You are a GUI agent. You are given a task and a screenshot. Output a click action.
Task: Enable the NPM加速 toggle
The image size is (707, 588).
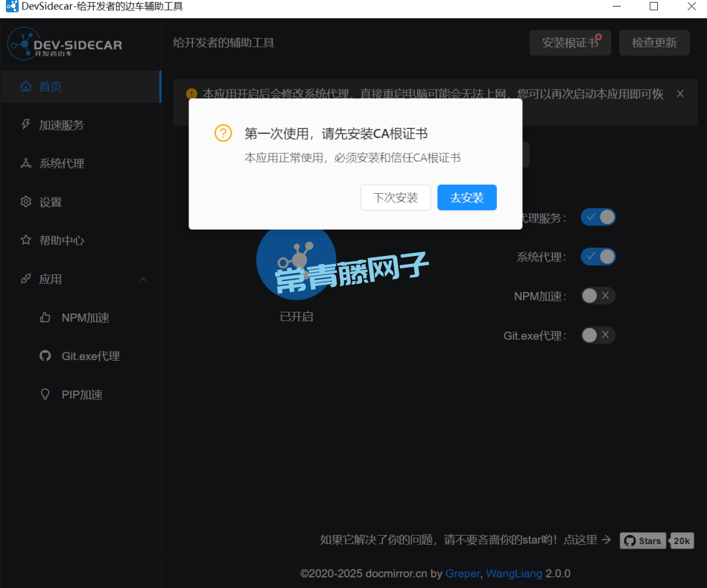coord(598,296)
